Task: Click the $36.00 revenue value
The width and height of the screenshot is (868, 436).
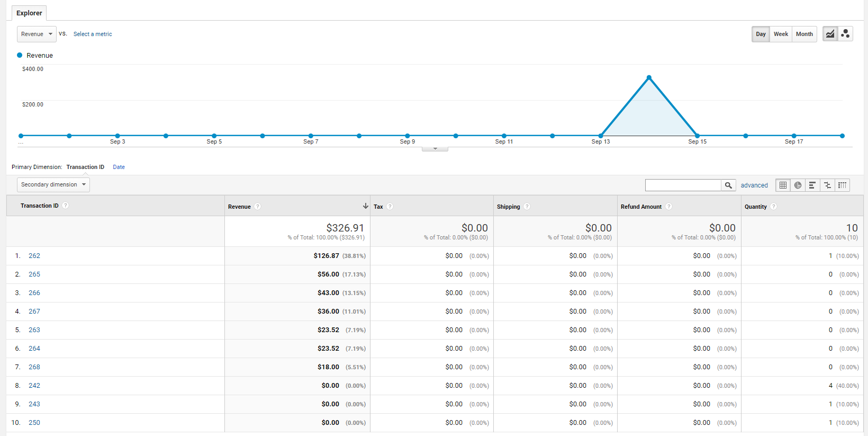Action: click(328, 312)
